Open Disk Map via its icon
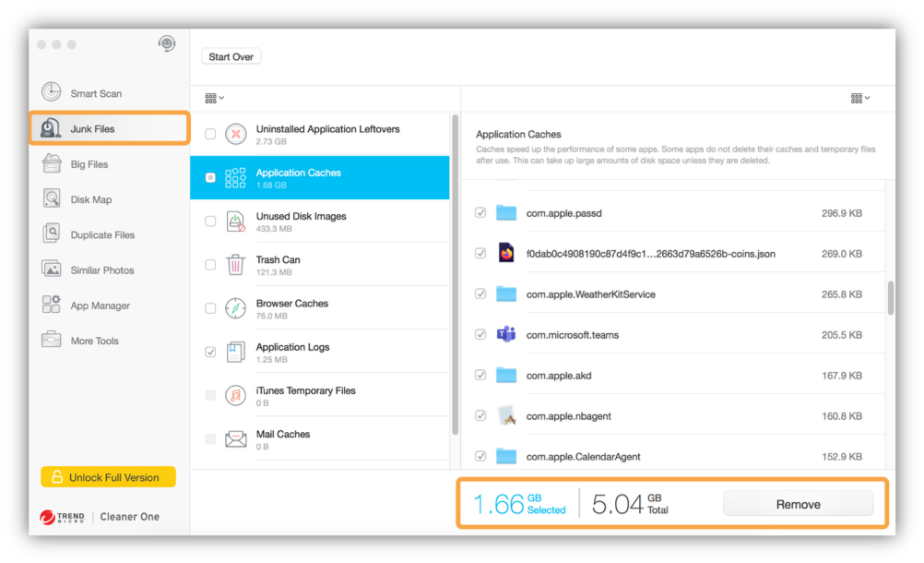924x563 pixels. [52, 199]
